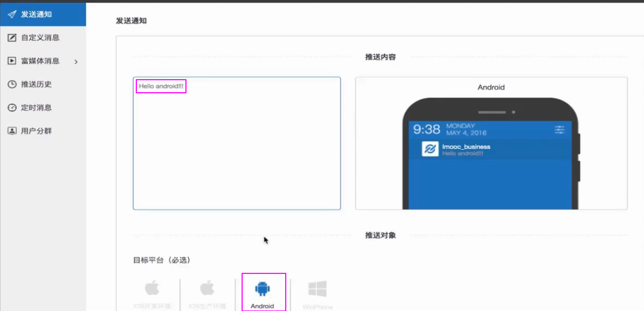Expand the 富媒体消息 submenu chevron
644x311 pixels.
pyautogui.click(x=76, y=62)
